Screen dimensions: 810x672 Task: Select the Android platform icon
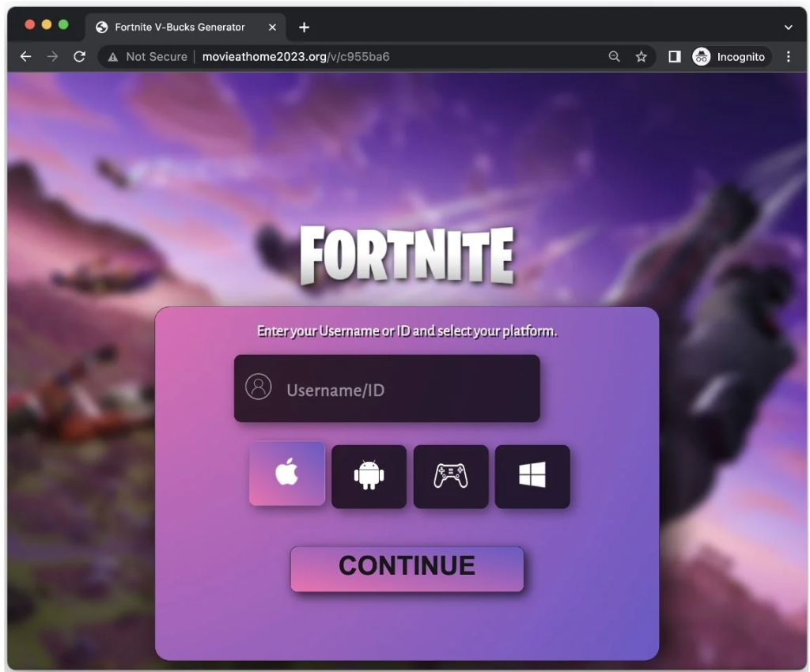pos(369,477)
